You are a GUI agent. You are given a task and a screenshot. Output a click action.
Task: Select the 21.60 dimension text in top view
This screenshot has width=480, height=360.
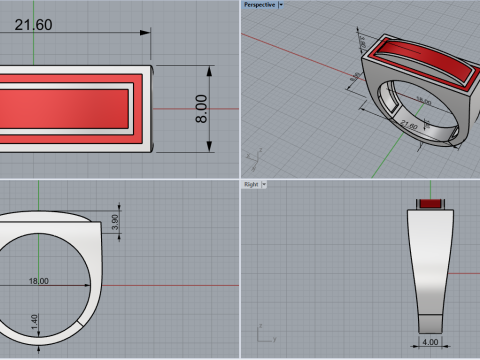click(33, 25)
